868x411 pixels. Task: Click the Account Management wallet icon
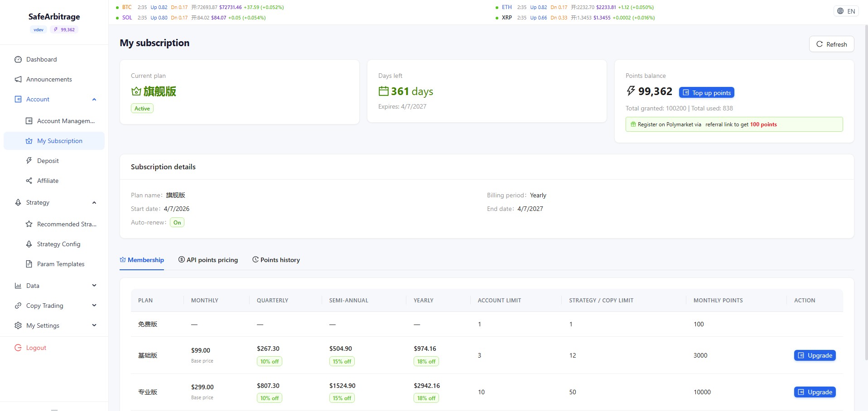(x=29, y=121)
